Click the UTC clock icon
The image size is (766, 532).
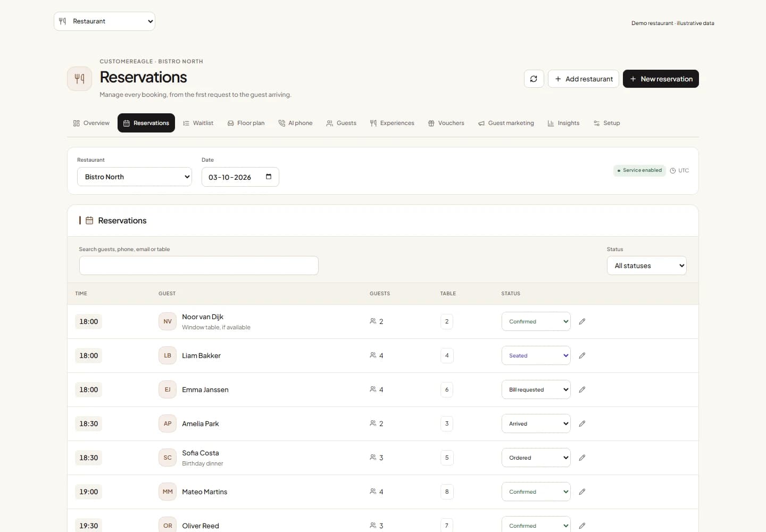673,171
